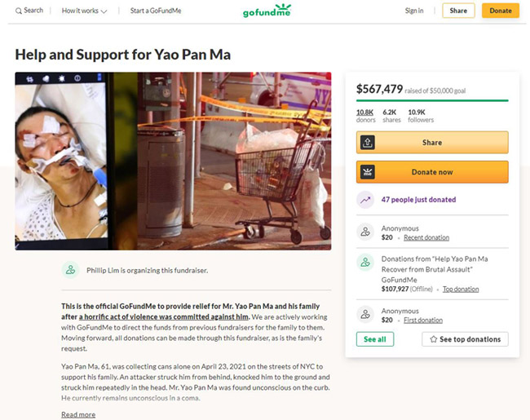Click the See top donations star button
The height and width of the screenshot is (420, 530).
click(465, 339)
